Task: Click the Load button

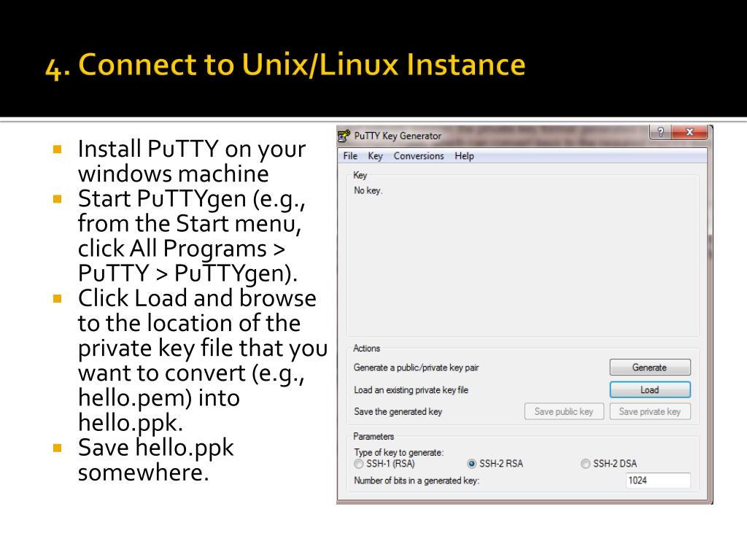Action: pyautogui.click(x=650, y=389)
